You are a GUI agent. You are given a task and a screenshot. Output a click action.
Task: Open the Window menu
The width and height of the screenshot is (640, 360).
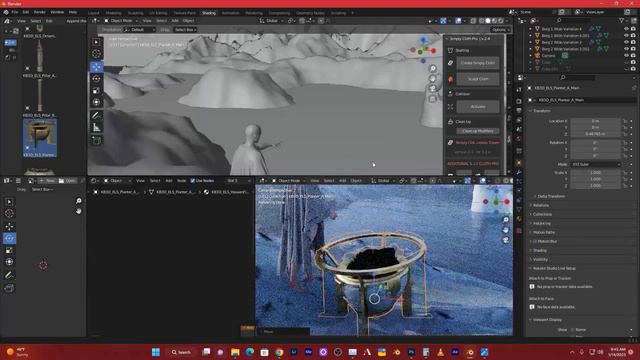(57, 12)
